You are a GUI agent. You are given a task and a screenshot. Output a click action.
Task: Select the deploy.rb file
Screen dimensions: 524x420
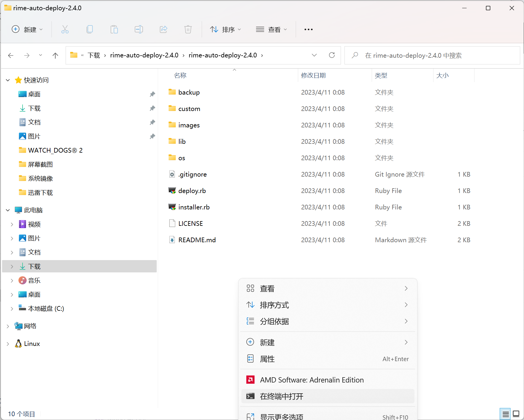192,191
